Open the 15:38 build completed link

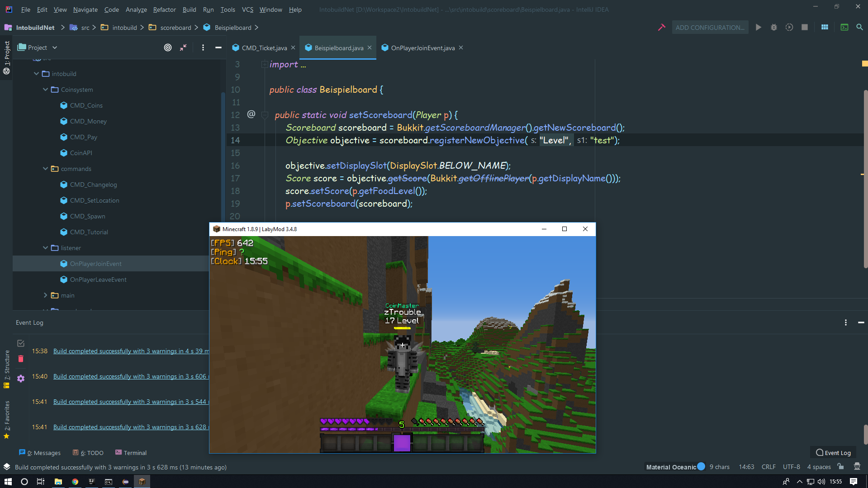(131, 351)
